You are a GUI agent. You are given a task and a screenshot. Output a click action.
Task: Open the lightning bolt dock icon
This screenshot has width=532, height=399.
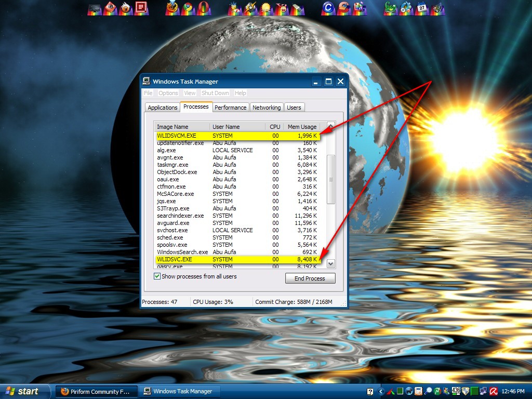pos(251,8)
